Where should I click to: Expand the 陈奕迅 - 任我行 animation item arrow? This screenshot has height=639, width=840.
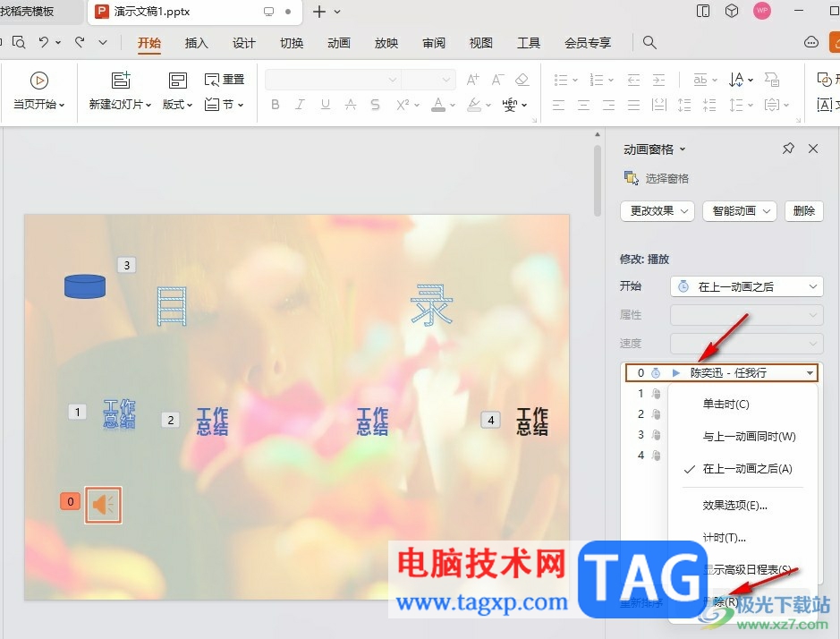(810, 372)
